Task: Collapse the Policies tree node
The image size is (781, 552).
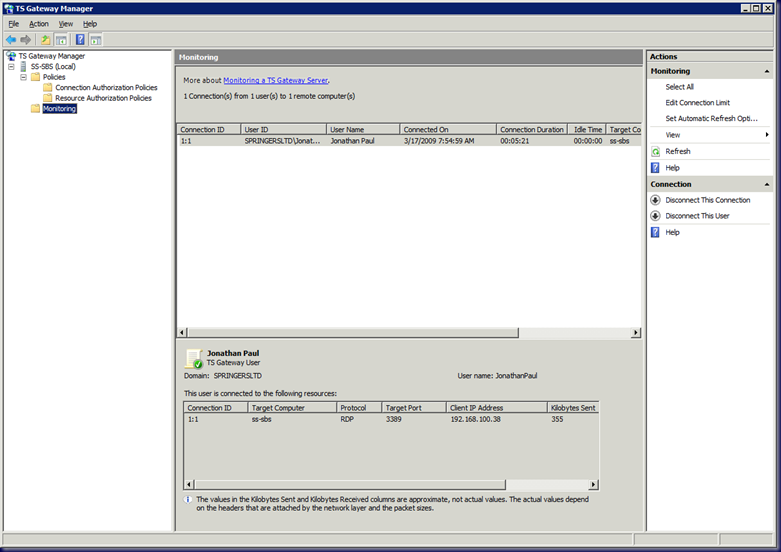Action: [24, 77]
